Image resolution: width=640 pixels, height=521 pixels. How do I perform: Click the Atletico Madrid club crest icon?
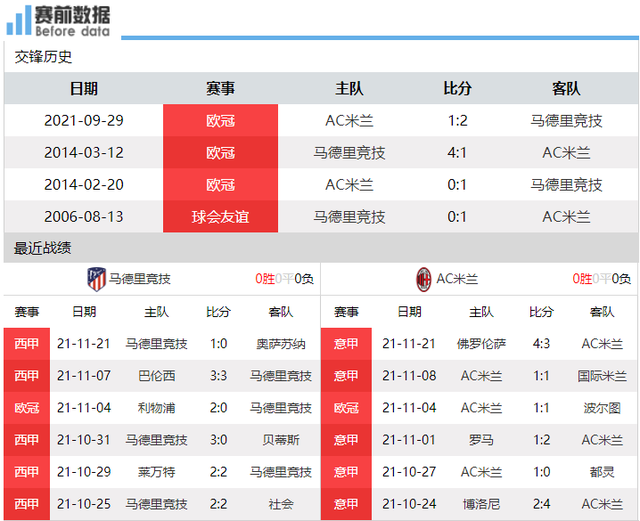coord(96,279)
